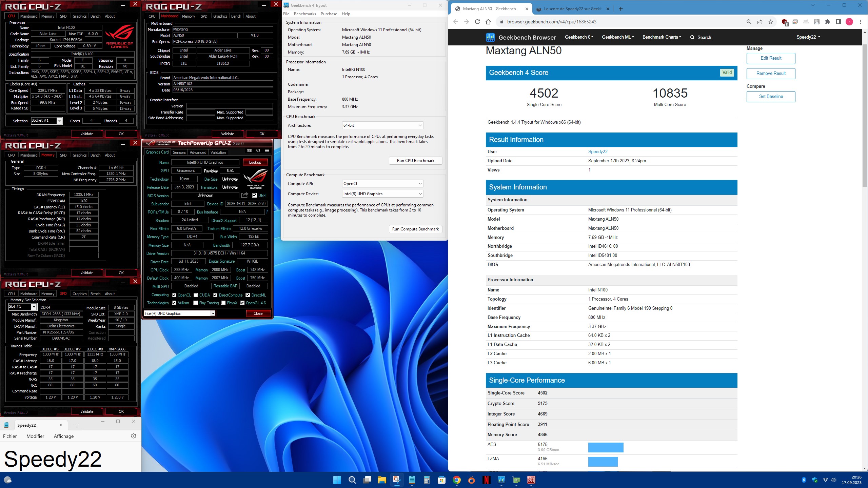Toggle the Ray Tracing checkbox in GPU-Z
868x488 pixels.
(x=196, y=303)
